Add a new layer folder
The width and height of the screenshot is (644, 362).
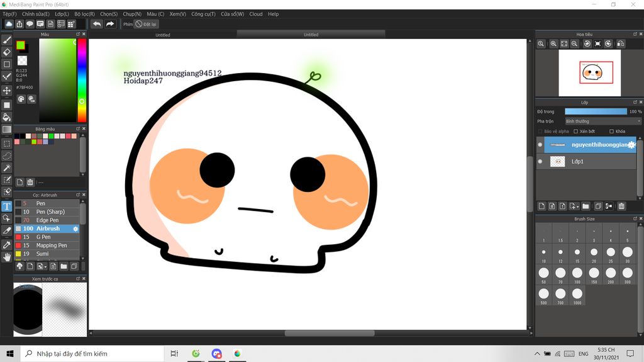[586, 206]
